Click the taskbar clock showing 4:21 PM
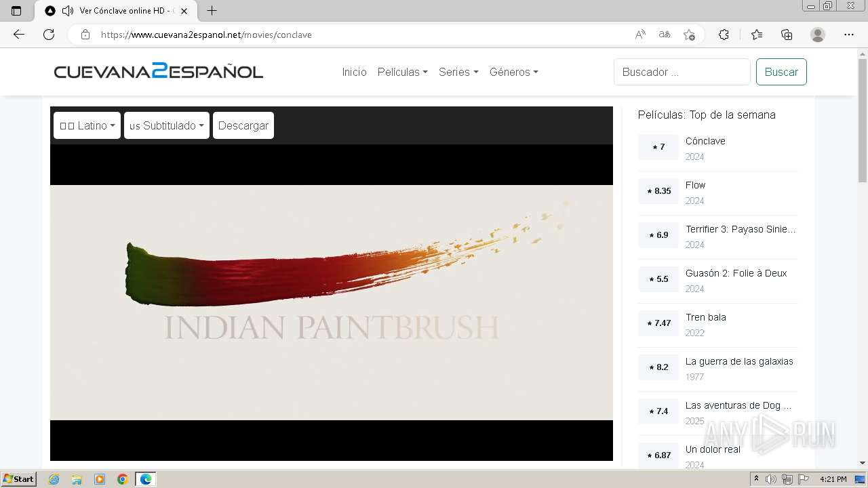Image resolution: width=868 pixels, height=488 pixels. (833, 479)
